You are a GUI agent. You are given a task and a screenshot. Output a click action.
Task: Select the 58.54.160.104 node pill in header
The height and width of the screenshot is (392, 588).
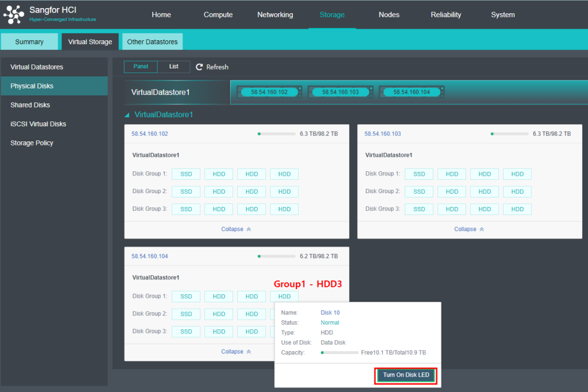(x=412, y=92)
